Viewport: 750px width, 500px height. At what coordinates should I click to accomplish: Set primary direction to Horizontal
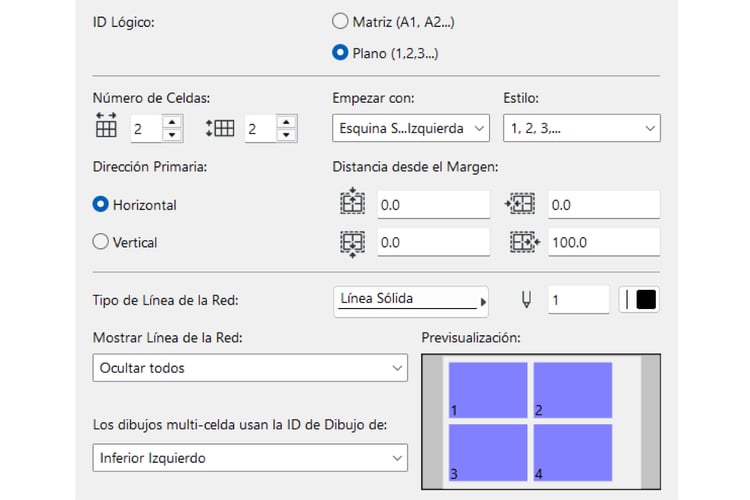[100, 204]
